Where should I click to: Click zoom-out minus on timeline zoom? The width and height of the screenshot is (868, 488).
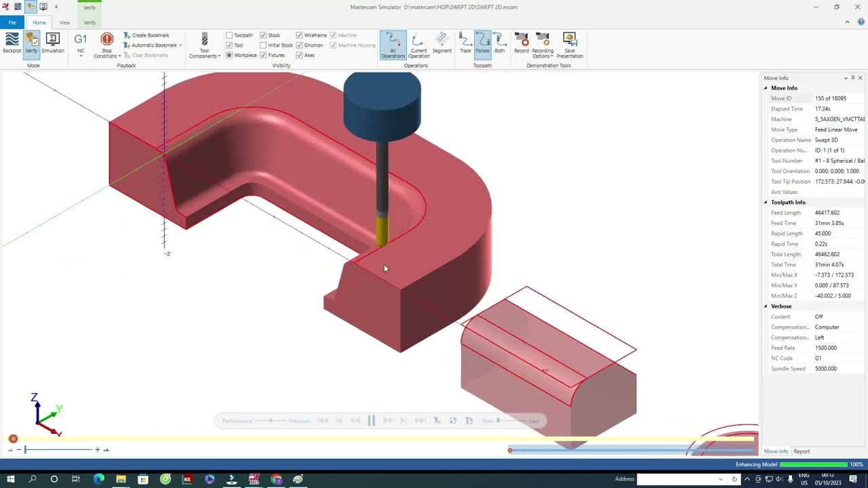point(18,449)
